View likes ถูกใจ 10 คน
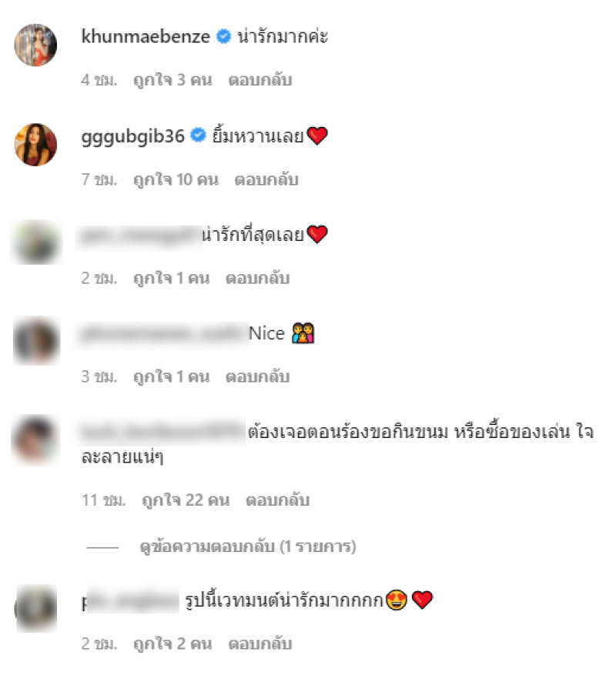The height and width of the screenshot is (679, 616). click(176, 179)
